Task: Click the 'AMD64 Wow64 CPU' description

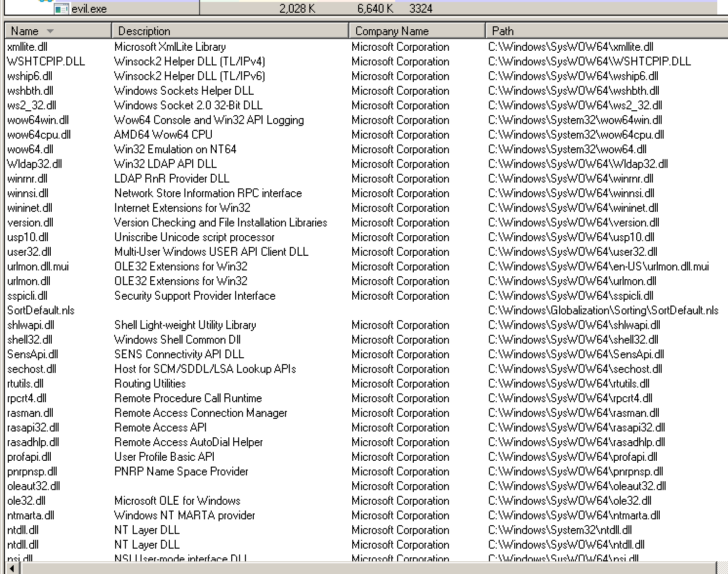Action: (163, 135)
